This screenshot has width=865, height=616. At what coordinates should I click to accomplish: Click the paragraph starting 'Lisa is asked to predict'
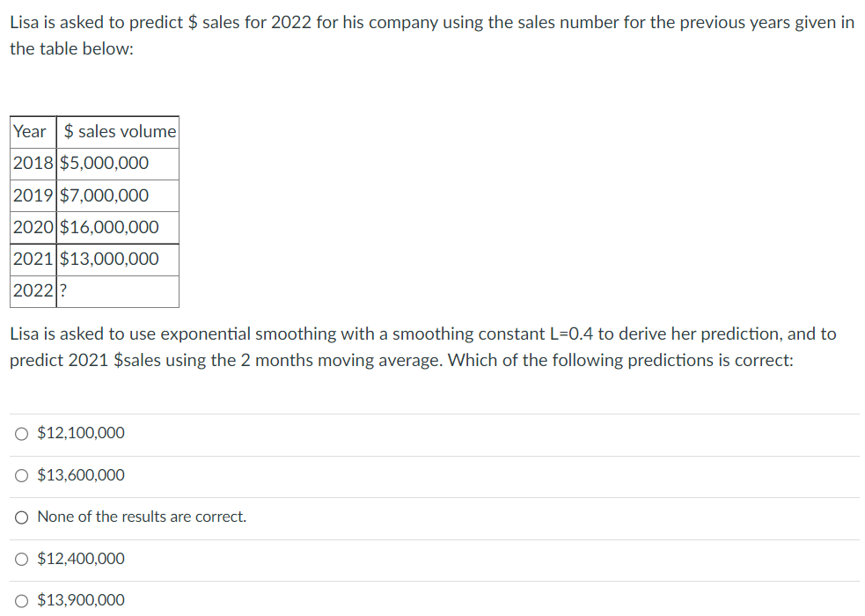tap(431, 35)
